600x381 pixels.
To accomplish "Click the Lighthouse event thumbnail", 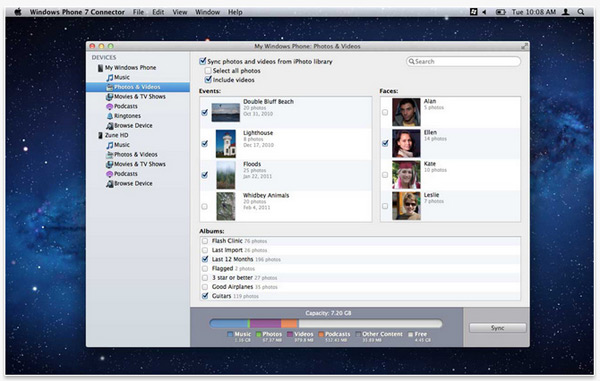I will [x=226, y=143].
